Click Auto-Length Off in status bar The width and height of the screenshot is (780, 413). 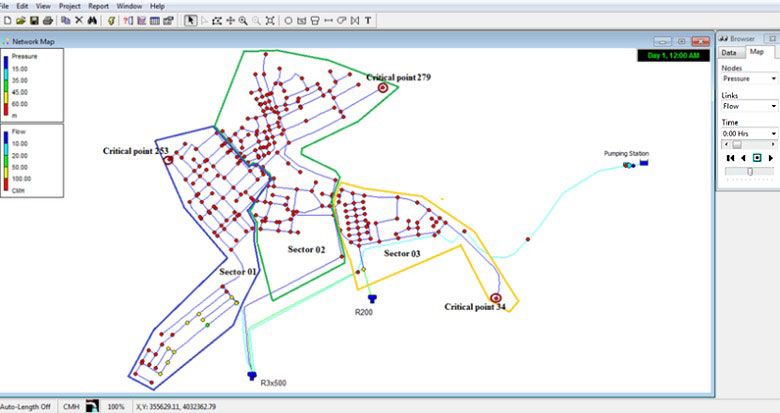click(26, 407)
